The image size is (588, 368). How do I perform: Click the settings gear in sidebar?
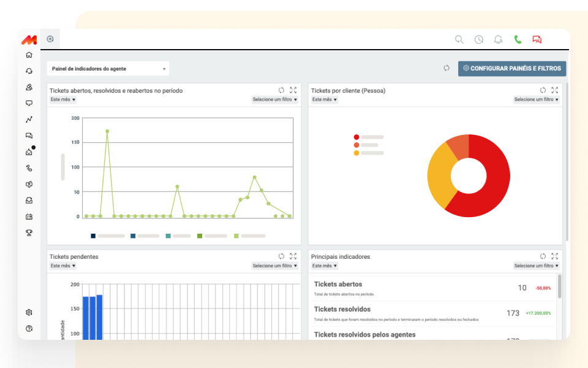point(29,312)
